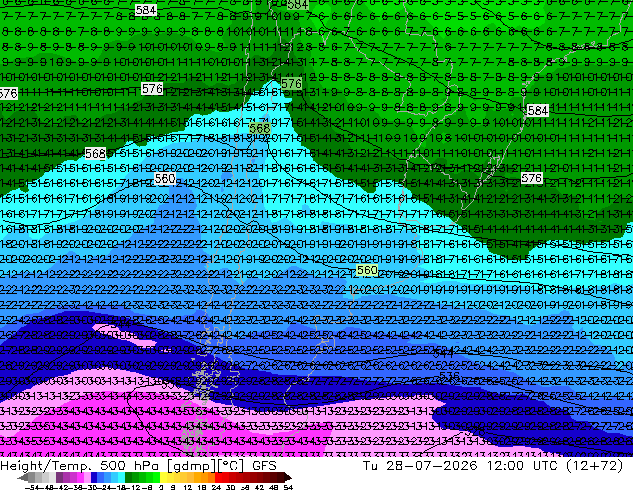Click the gray left arrow of the legend
The image size is (634, 490).
pyautogui.click(x=23, y=477)
